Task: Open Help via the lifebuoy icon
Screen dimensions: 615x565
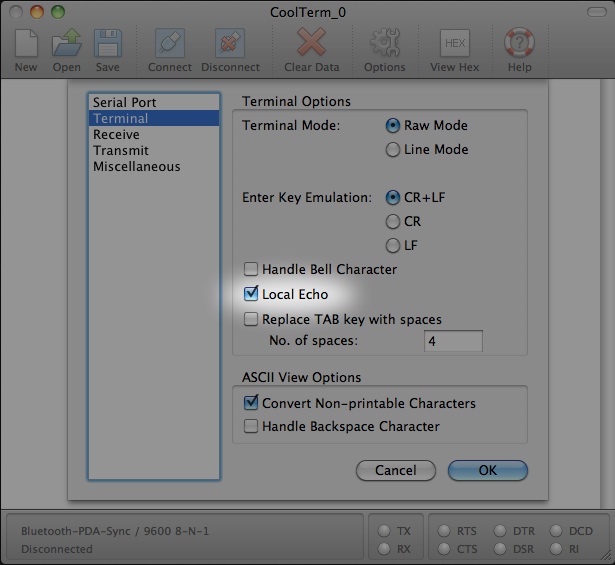Action: point(519,42)
